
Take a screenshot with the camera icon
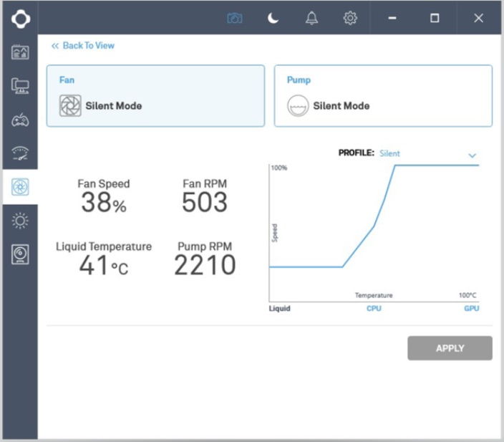(x=235, y=19)
